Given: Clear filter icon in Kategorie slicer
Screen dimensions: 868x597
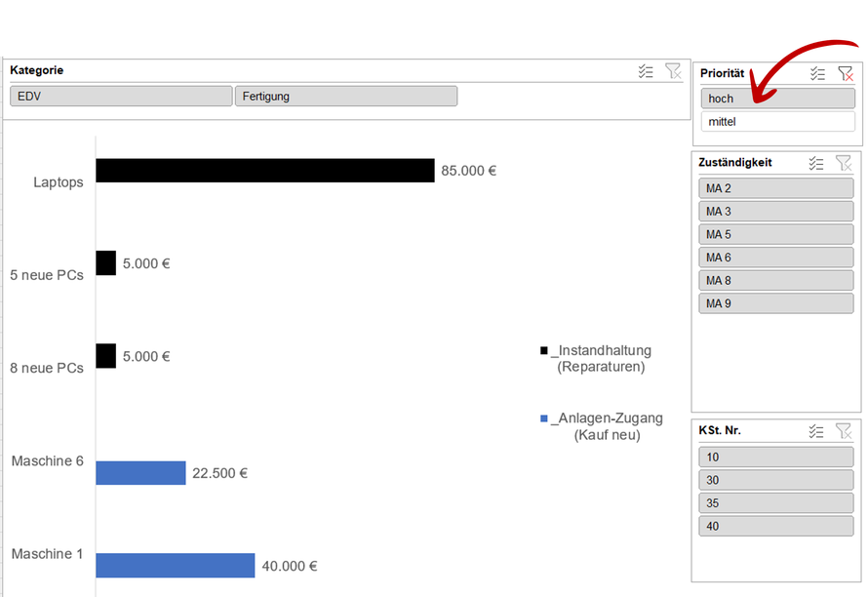Looking at the screenshot, I should pyautogui.click(x=673, y=71).
